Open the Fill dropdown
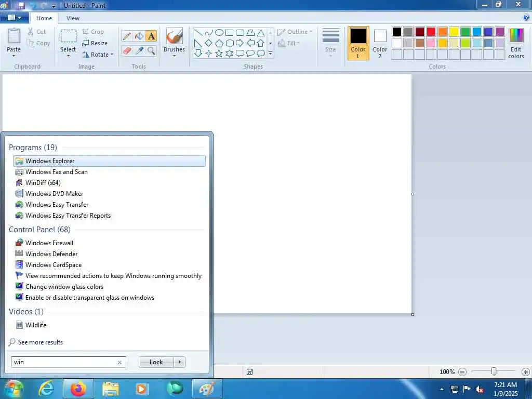Image resolution: width=532 pixels, height=399 pixels. (x=289, y=43)
